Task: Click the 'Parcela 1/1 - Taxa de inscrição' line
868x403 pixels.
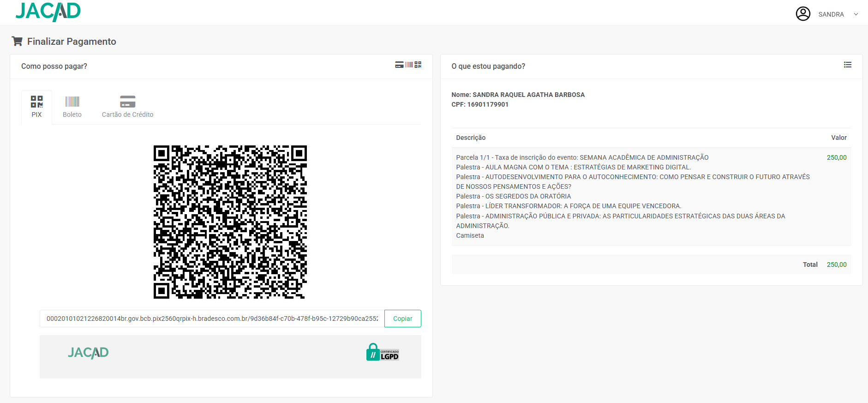Action: 582,157
